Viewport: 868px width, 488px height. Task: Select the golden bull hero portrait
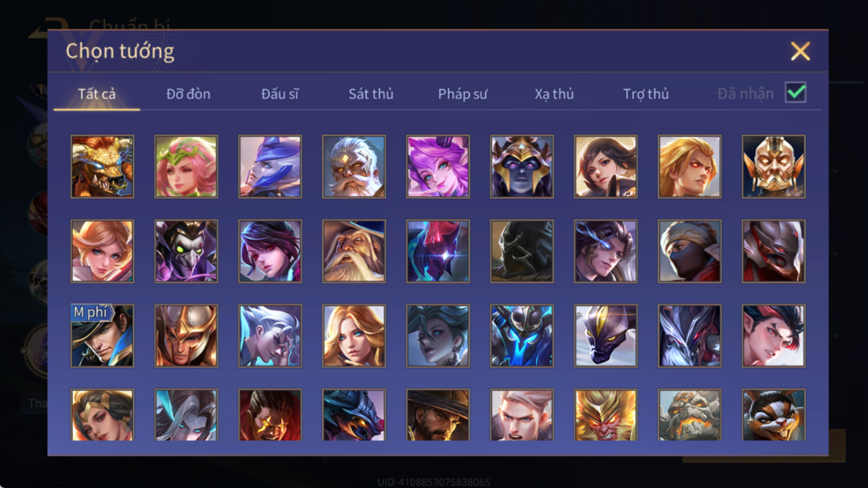point(102,167)
